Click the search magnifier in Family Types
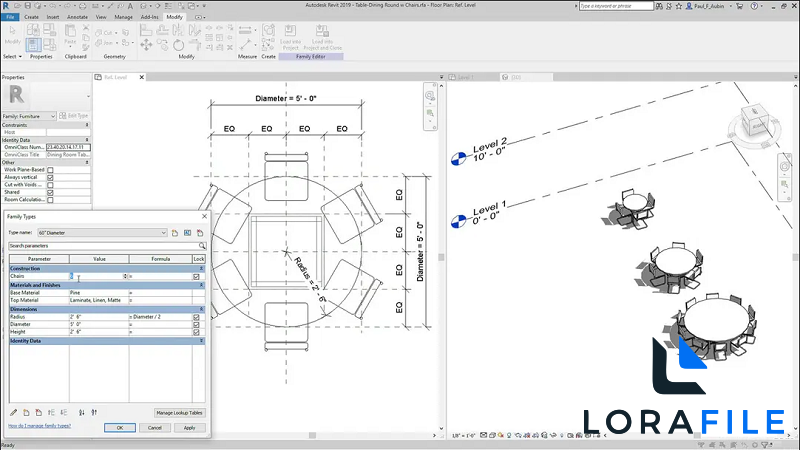The width and height of the screenshot is (800, 450). [x=202, y=246]
